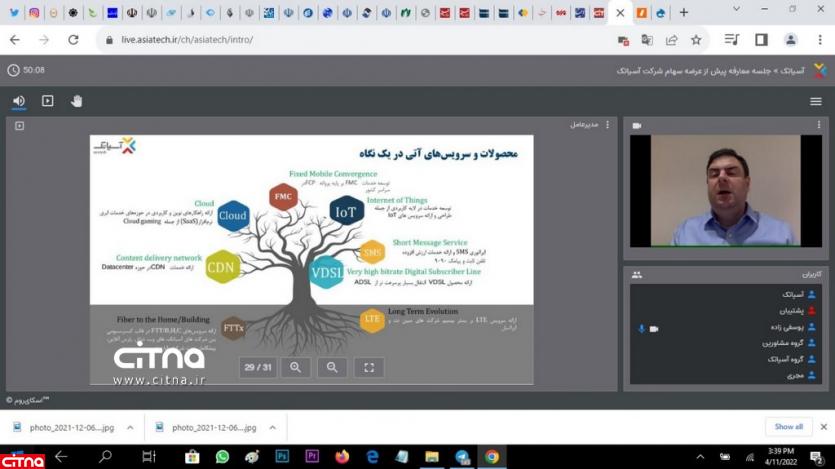Image resolution: width=835 pixels, height=469 pixels.
Task: Mute the webinar speaker audio
Action: tap(18, 101)
